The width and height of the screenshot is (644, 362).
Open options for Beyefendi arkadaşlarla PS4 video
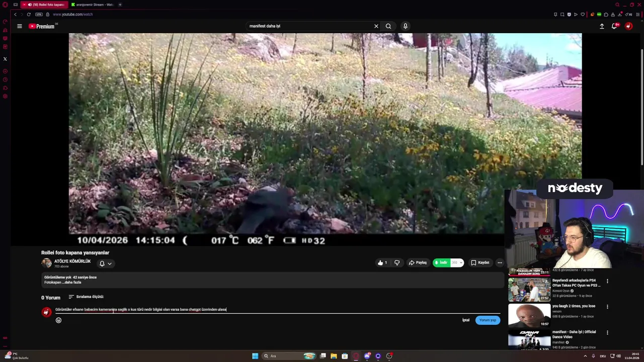coord(607,281)
